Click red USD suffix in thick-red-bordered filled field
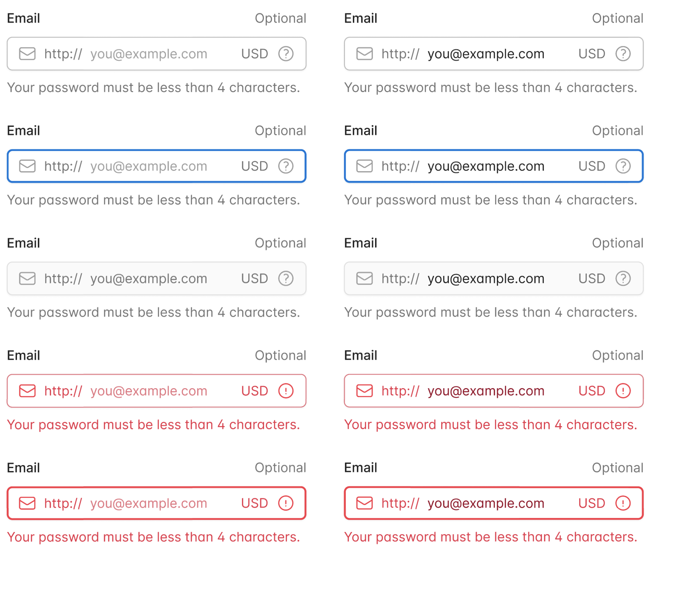 [x=592, y=503]
